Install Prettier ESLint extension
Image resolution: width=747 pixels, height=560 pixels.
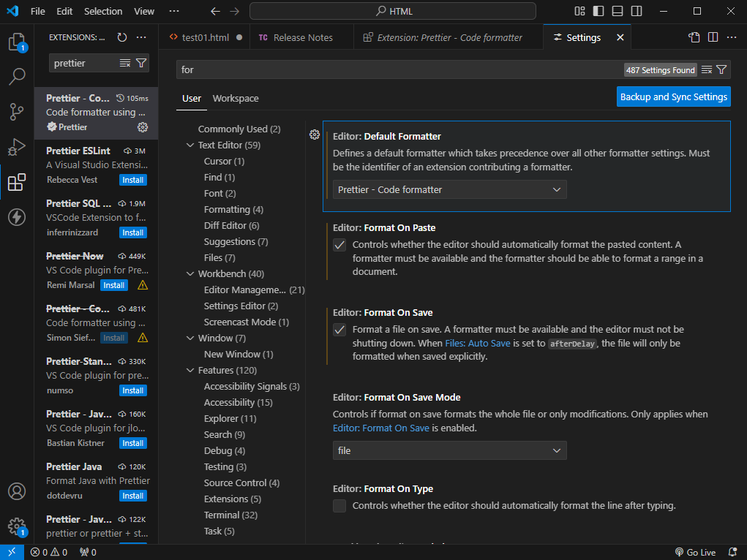(x=133, y=180)
